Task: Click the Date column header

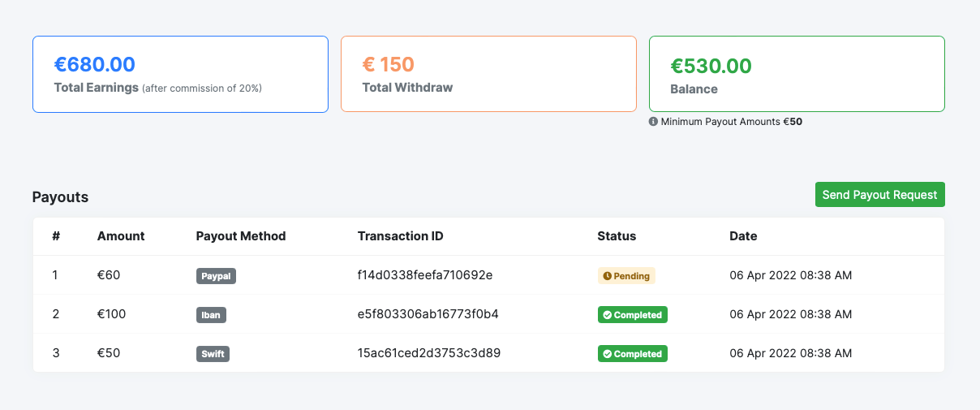Action: (743, 236)
